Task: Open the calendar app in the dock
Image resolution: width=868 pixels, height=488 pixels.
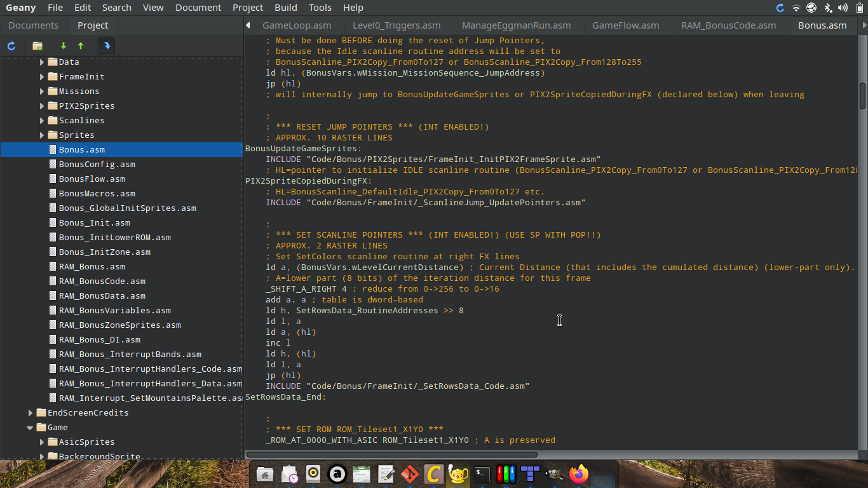Action: 362,474
